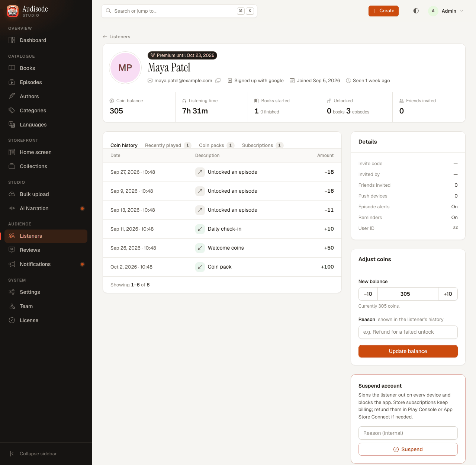Click the Premium until Oct 23, 2026 badge

182,55
